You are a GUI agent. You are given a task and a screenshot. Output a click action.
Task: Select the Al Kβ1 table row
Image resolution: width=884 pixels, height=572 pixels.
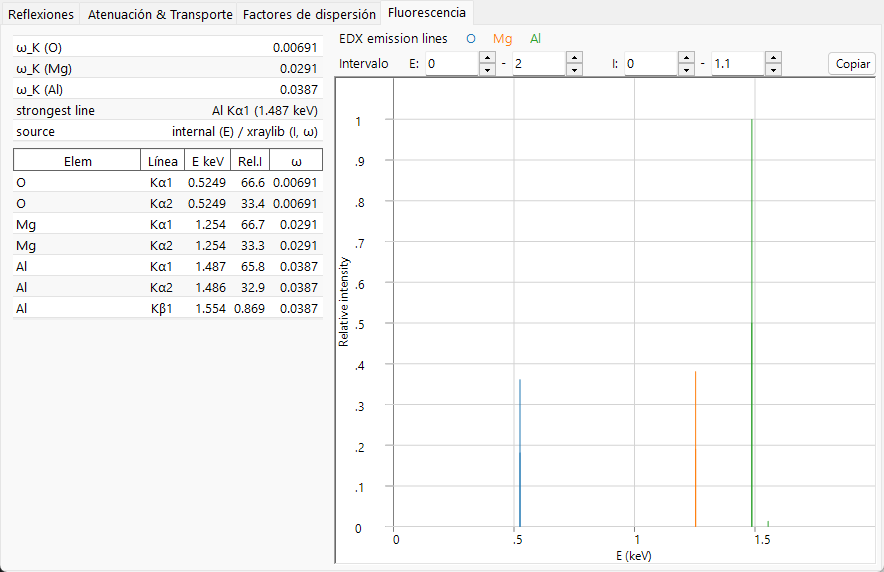[168, 308]
